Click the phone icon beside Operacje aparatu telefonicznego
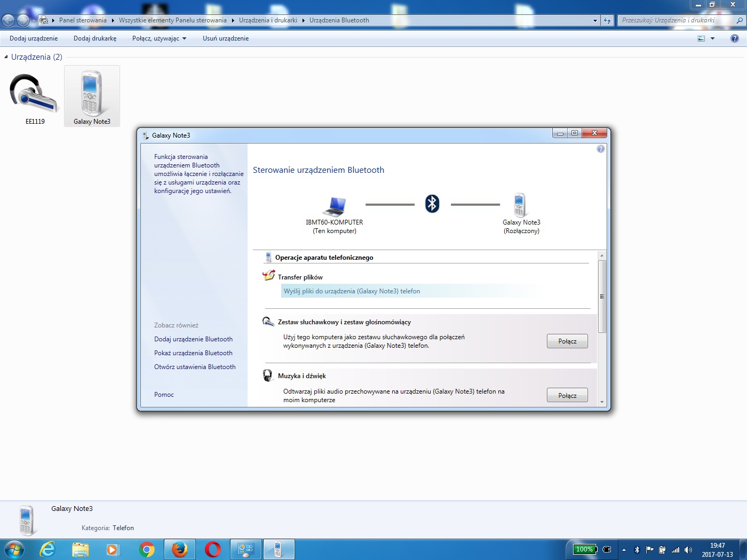Screen dimensions: 747x560 tap(268, 258)
